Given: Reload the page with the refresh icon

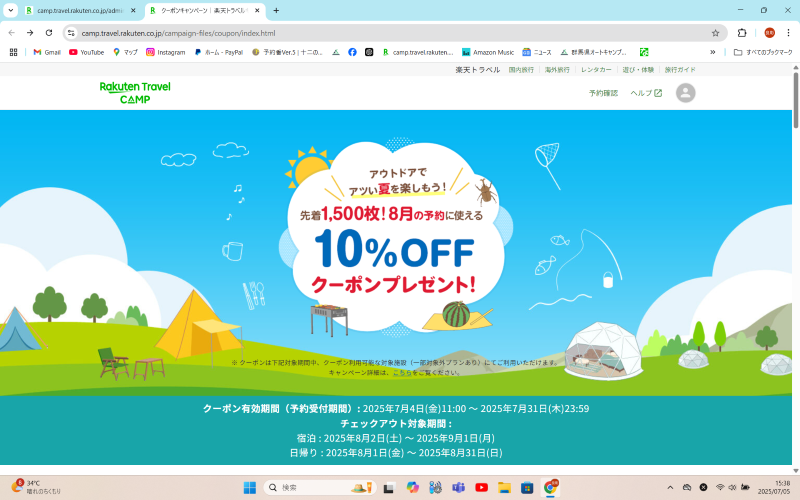Looking at the screenshot, I should click(x=49, y=33).
